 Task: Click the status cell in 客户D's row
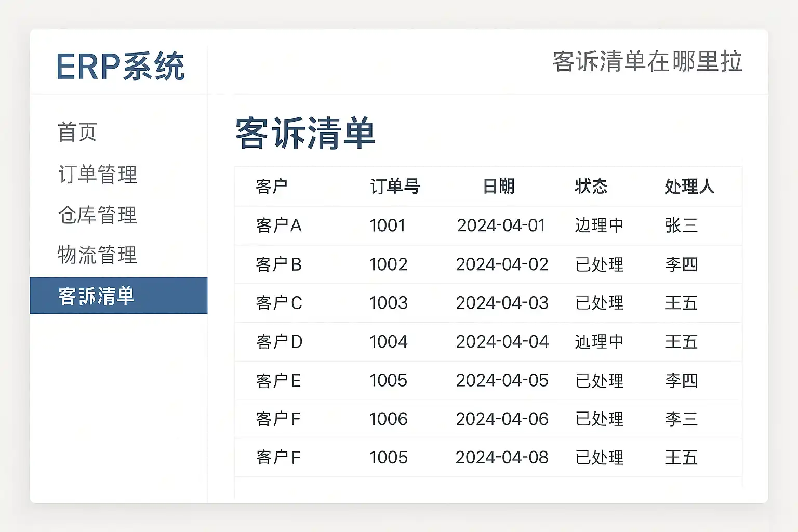(600, 342)
